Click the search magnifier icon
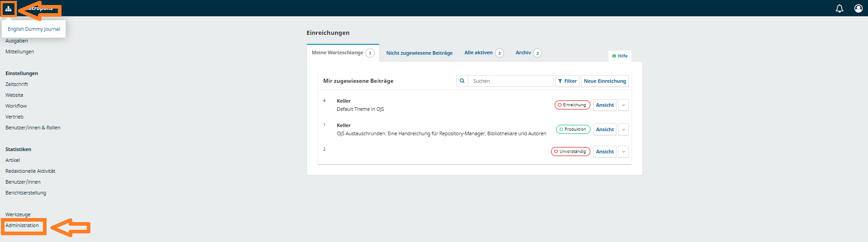The width and height of the screenshot is (868, 242). 462,81
